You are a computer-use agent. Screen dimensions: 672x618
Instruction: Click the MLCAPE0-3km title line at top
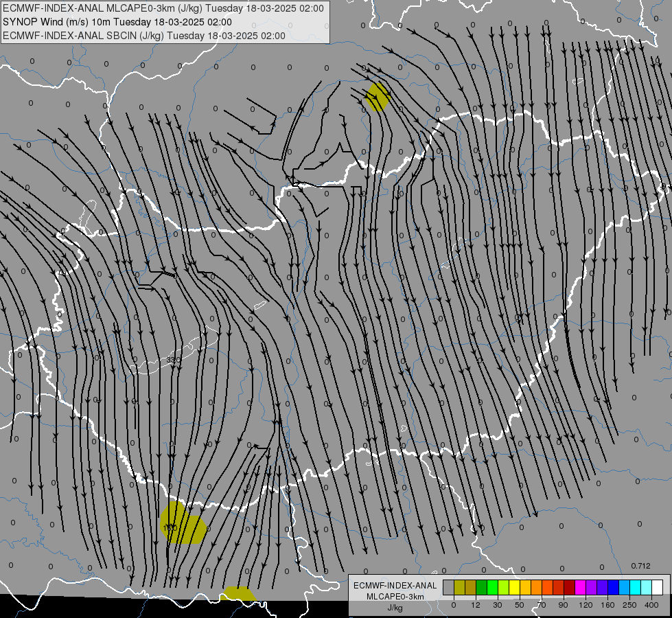pyautogui.click(x=163, y=8)
